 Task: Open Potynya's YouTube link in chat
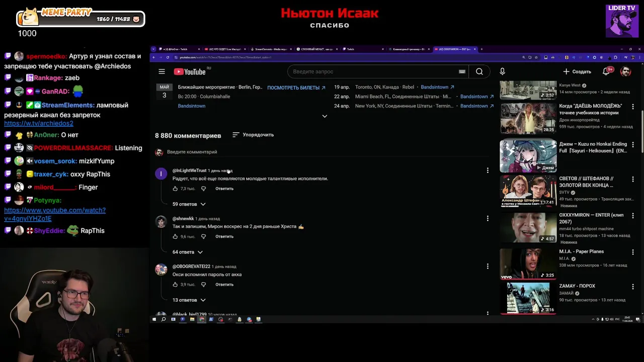(55, 214)
